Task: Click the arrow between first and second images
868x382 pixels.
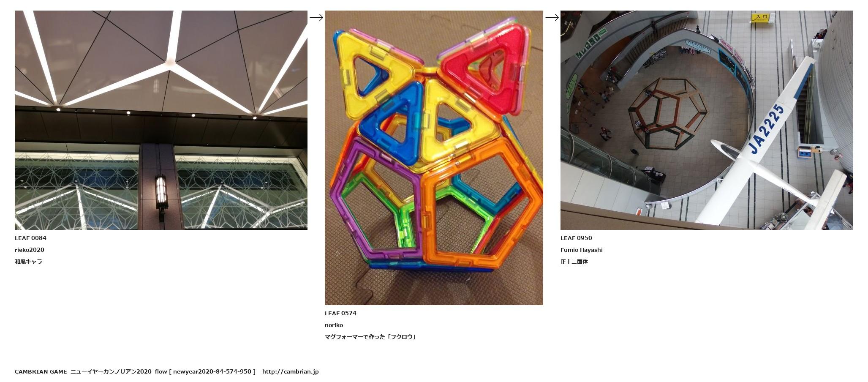Action: (316, 17)
